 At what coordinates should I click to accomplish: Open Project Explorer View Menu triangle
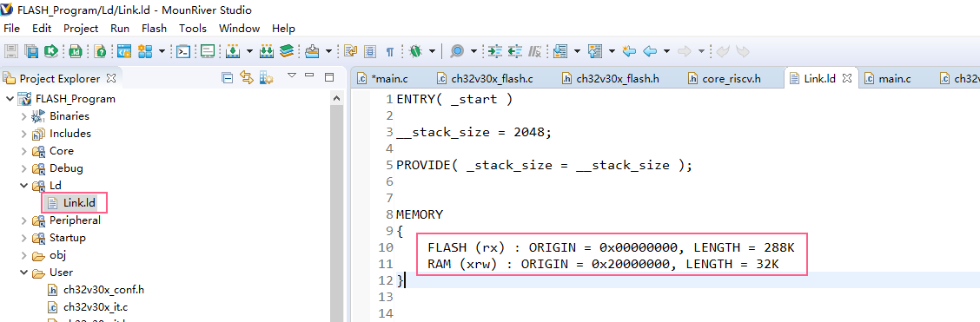click(x=291, y=76)
